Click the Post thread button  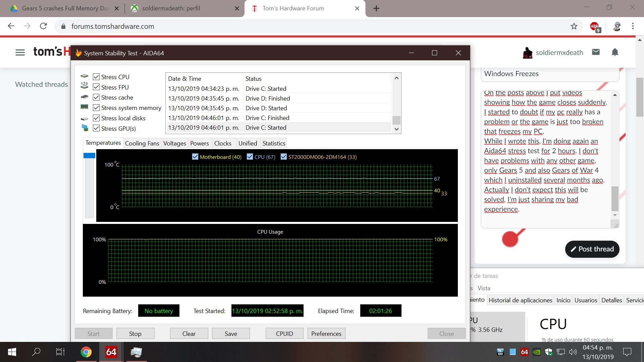pos(592,249)
